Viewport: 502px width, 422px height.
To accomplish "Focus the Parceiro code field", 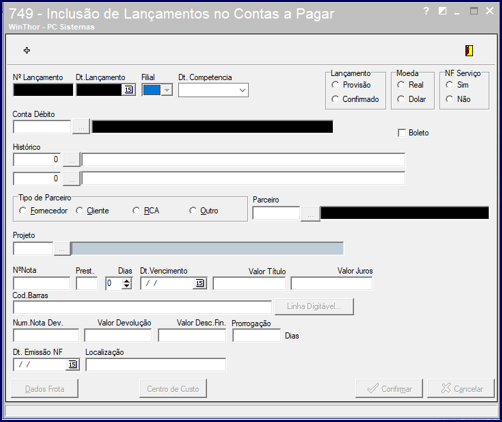I will click(276, 213).
